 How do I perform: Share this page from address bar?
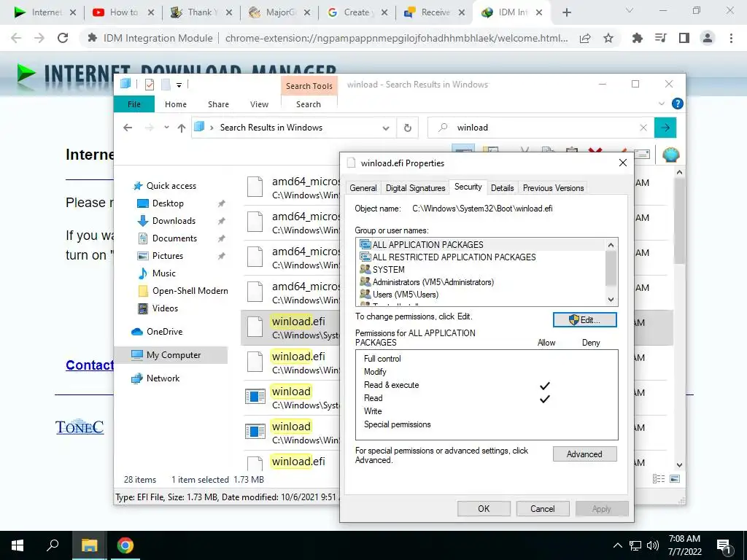point(585,38)
